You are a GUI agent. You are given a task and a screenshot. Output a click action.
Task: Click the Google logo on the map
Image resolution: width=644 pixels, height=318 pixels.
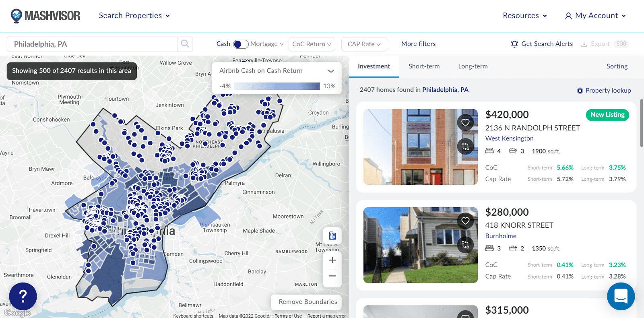point(17,313)
